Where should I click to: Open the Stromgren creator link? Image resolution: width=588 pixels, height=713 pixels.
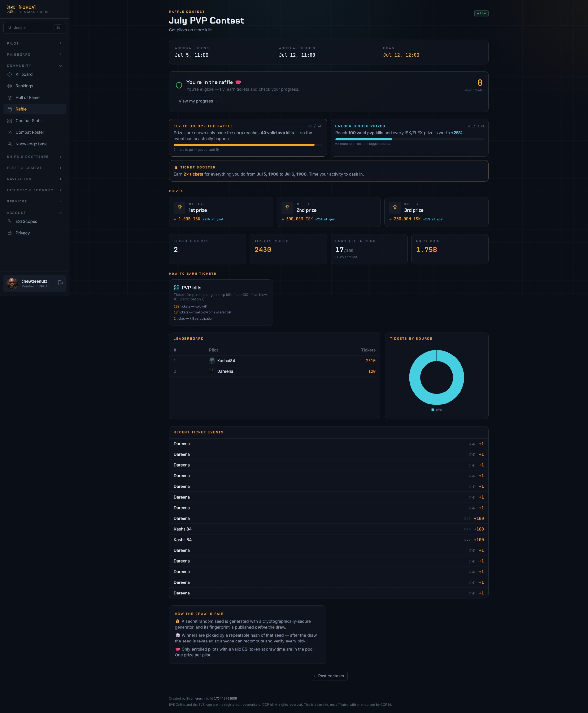[x=194, y=698]
